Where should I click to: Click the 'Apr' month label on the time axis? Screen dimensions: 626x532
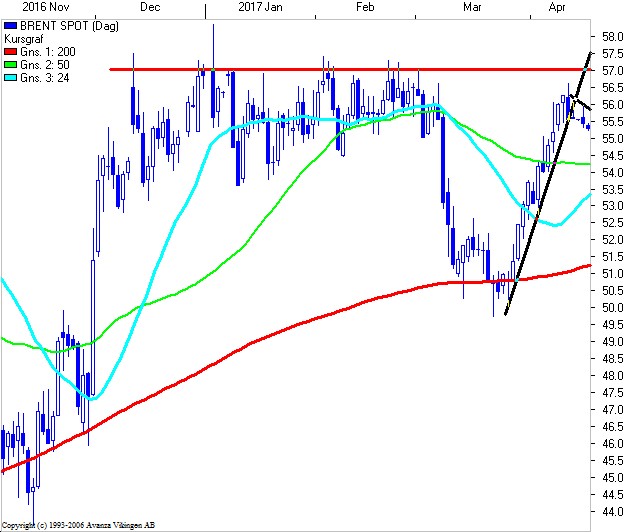(560, 6)
